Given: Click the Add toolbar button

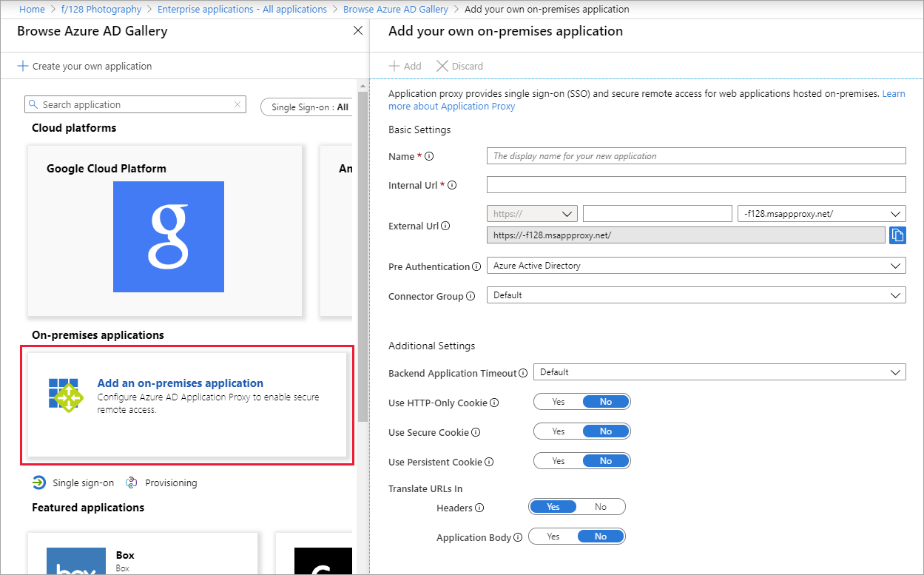Looking at the screenshot, I should [x=405, y=66].
